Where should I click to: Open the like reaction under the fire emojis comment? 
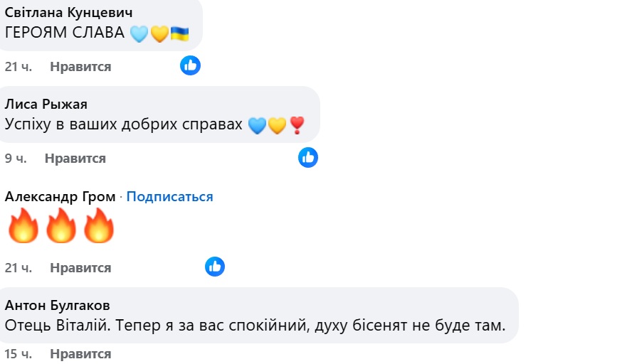coord(215,267)
